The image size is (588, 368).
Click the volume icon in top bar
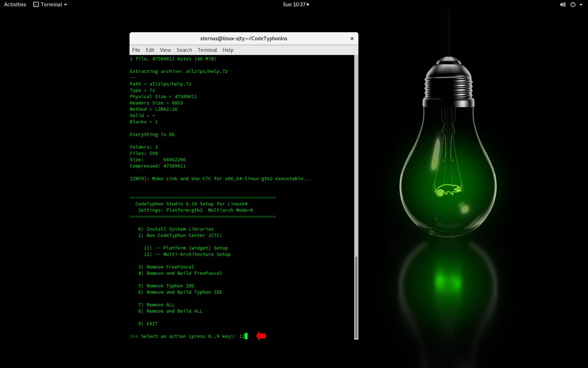(x=563, y=5)
